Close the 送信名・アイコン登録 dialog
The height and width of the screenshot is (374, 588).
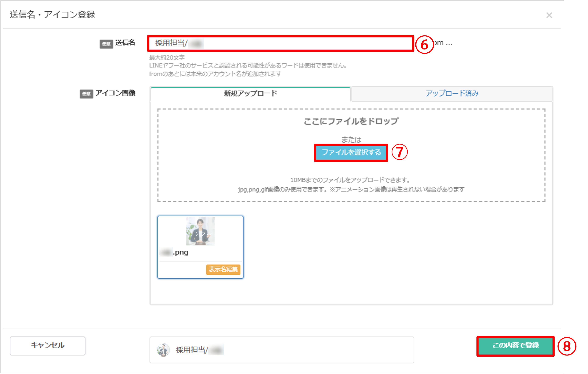550,15
